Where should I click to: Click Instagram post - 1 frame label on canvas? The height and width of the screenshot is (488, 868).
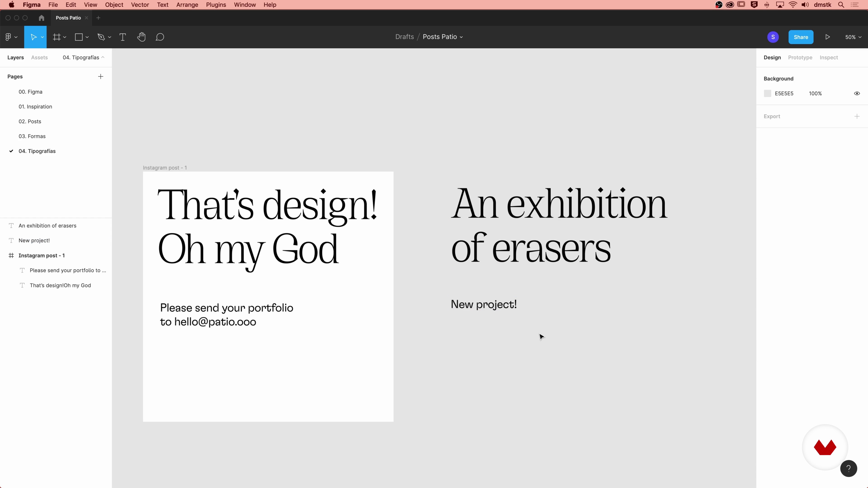[x=165, y=168]
